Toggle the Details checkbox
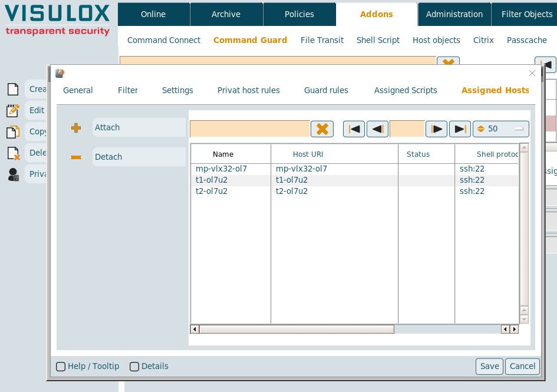This screenshot has height=392, width=557. 134,367
